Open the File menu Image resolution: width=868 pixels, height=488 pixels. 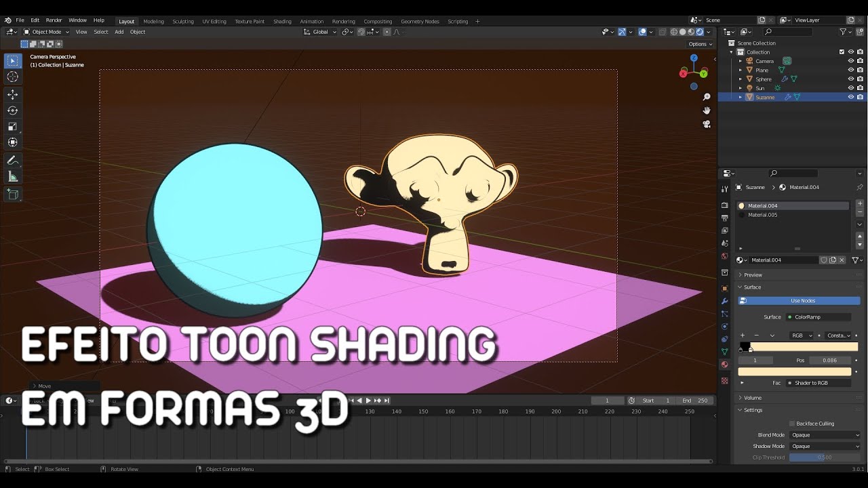[20, 20]
